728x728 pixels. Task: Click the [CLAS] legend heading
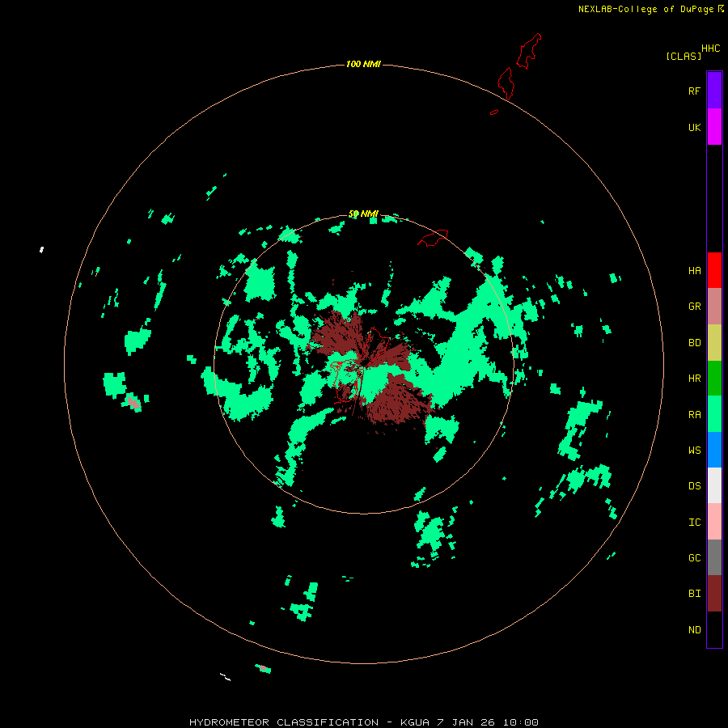(x=684, y=56)
